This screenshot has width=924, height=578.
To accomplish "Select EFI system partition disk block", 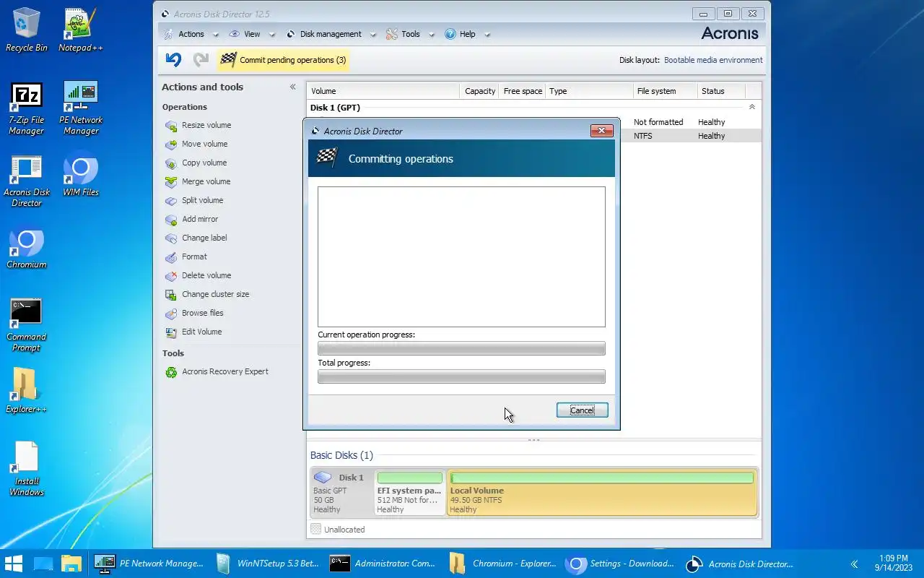I will point(409,492).
